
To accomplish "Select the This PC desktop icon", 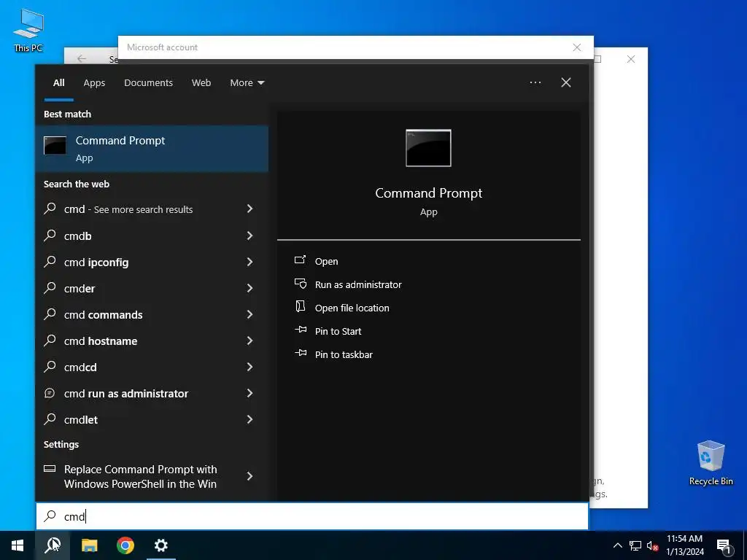I will tap(28, 30).
